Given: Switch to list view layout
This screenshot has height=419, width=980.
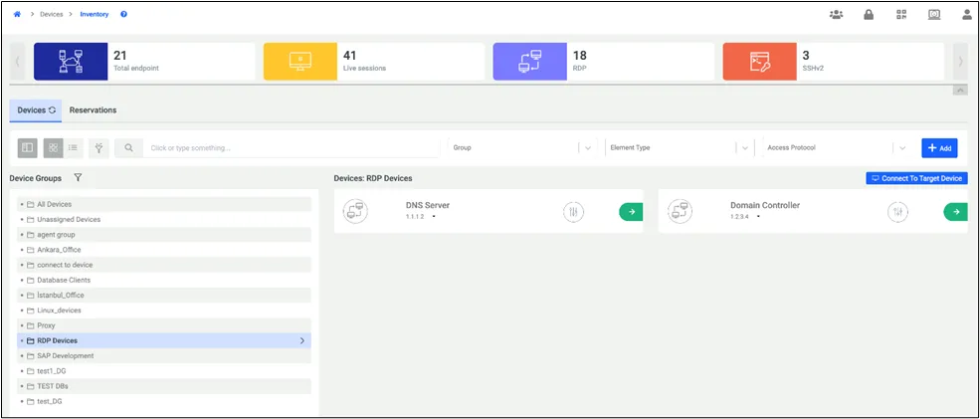Looking at the screenshot, I should click(x=73, y=148).
